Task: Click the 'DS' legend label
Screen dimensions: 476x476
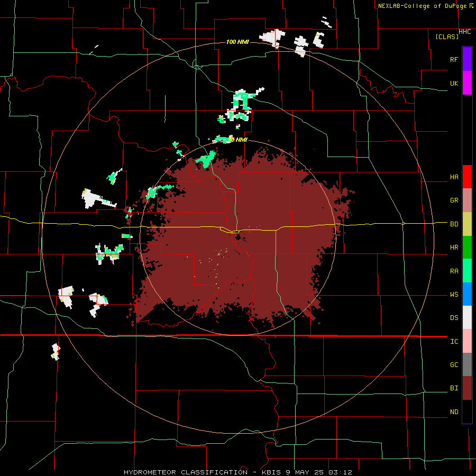Action: point(454,318)
